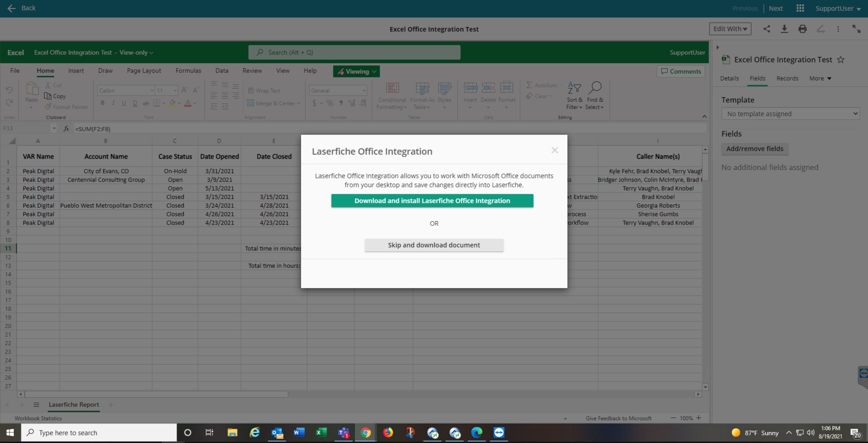Go back using the Back arrow
Image resolution: width=868 pixels, height=443 pixels.
21,8
